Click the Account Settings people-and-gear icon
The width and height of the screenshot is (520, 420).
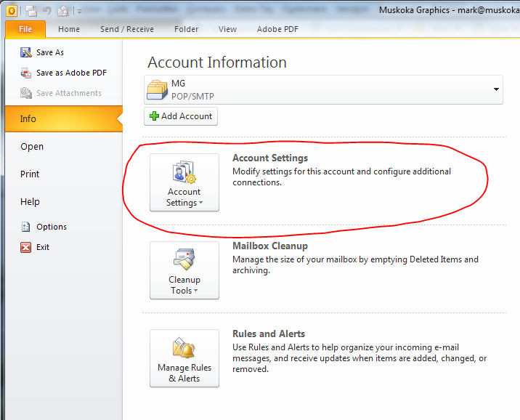184,172
